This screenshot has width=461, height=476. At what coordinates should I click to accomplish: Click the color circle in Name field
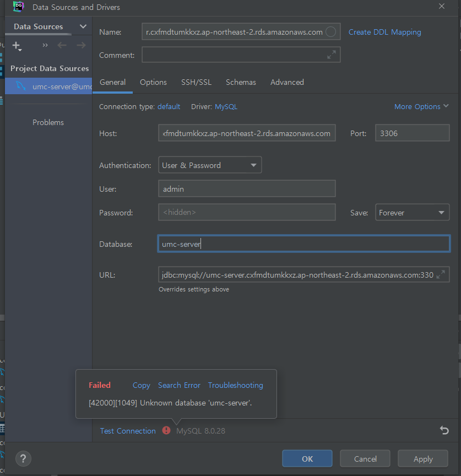[x=330, y=31]
